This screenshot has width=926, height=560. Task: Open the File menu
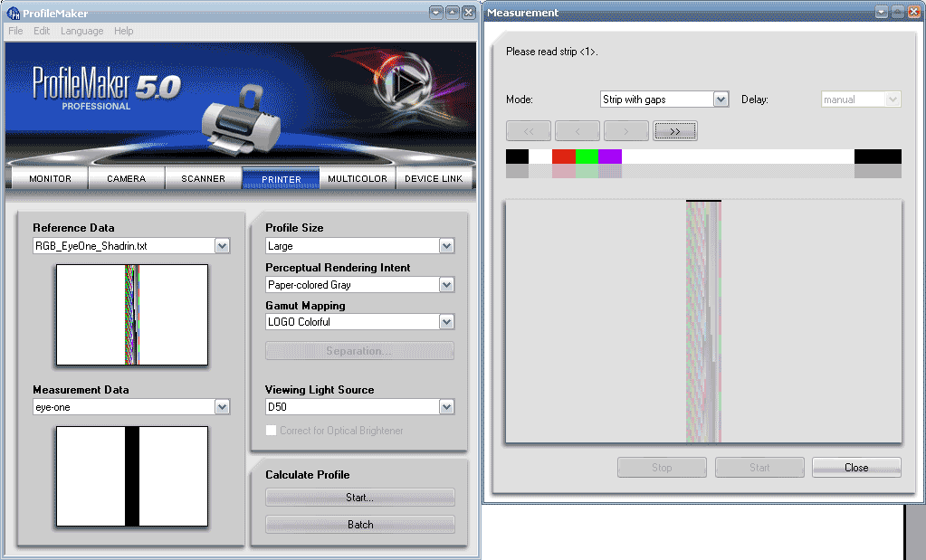(15, 31)
